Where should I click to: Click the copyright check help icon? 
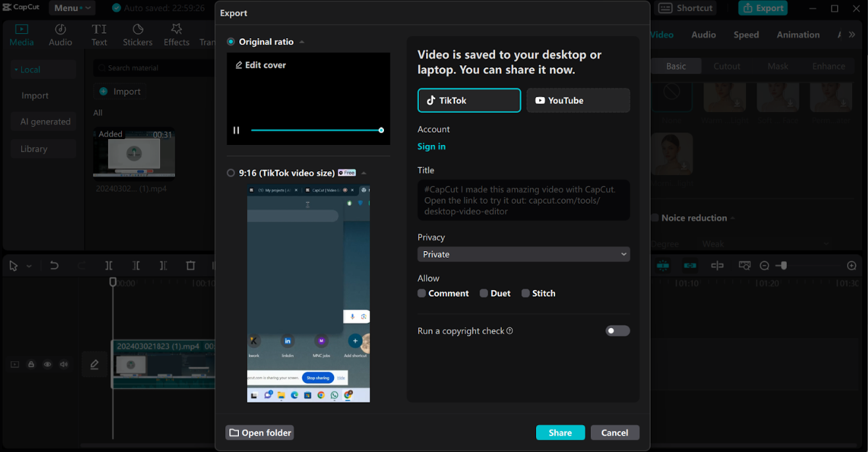(510, 331)
